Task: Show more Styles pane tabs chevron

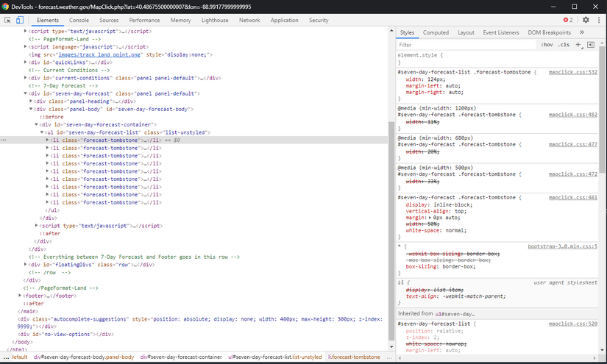Action: coord(581,32)
